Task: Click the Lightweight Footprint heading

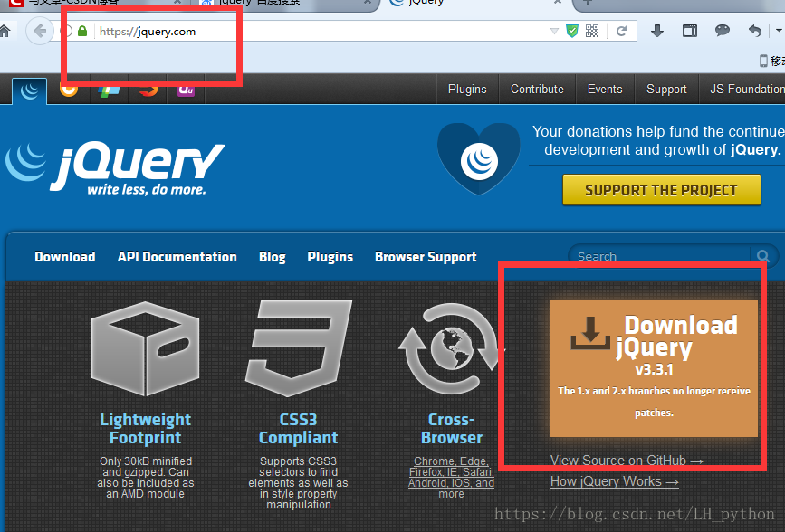Action: [x=145, y=428]
